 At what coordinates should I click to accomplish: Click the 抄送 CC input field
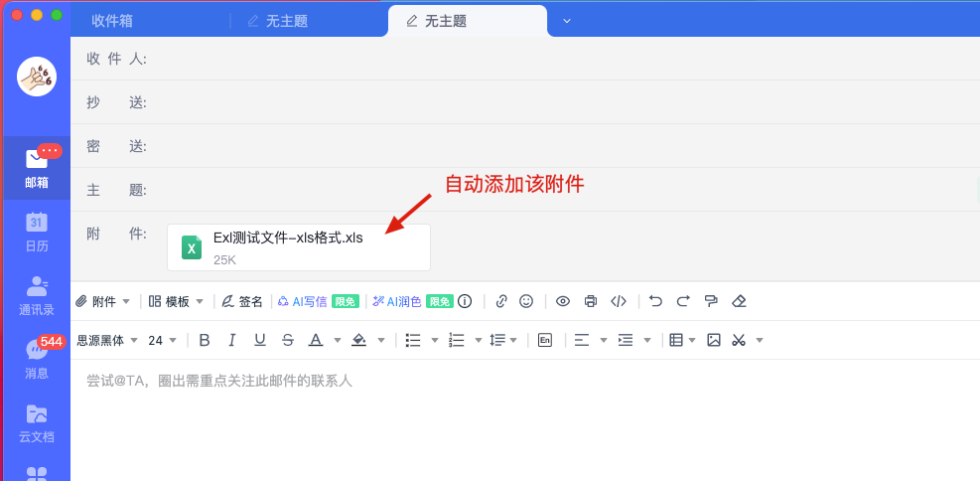point(566,102)
